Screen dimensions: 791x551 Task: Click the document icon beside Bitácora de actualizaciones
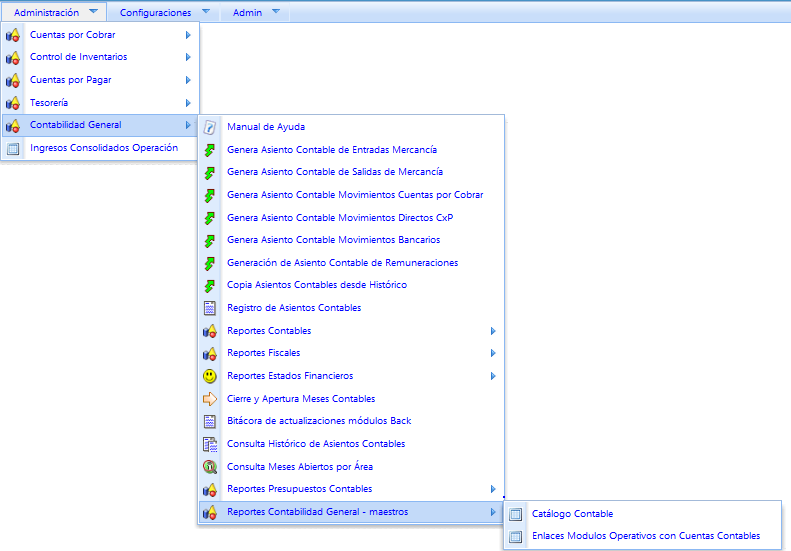pyautogui.click(x=210, y=421)
